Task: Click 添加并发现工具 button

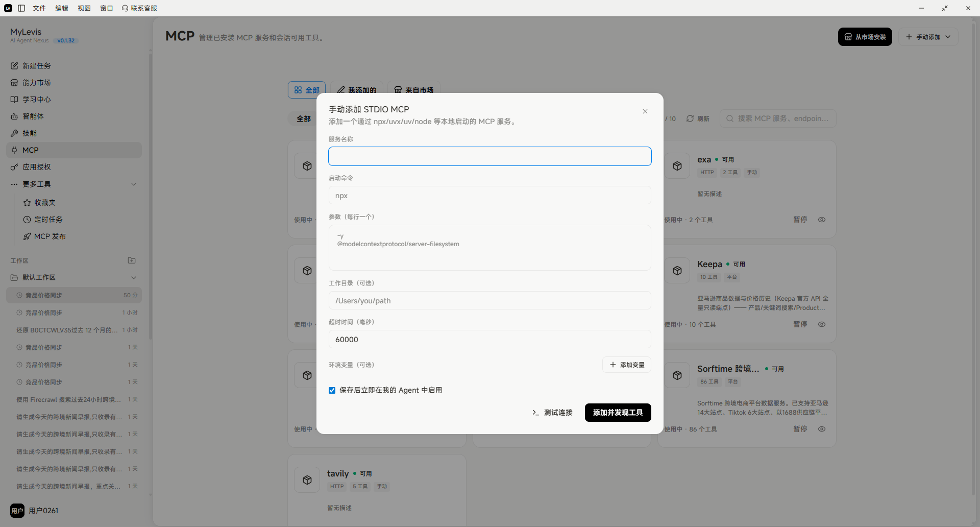Action: point(618,413)
